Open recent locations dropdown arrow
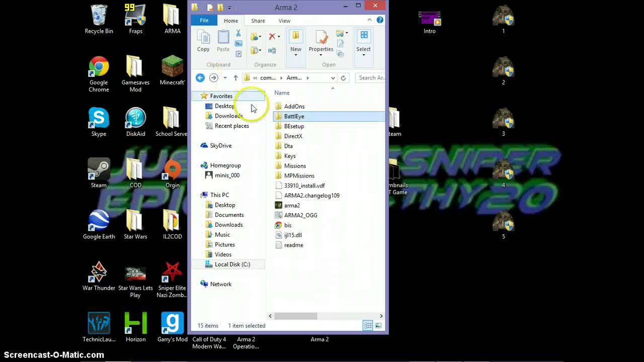 click(225, 78)
